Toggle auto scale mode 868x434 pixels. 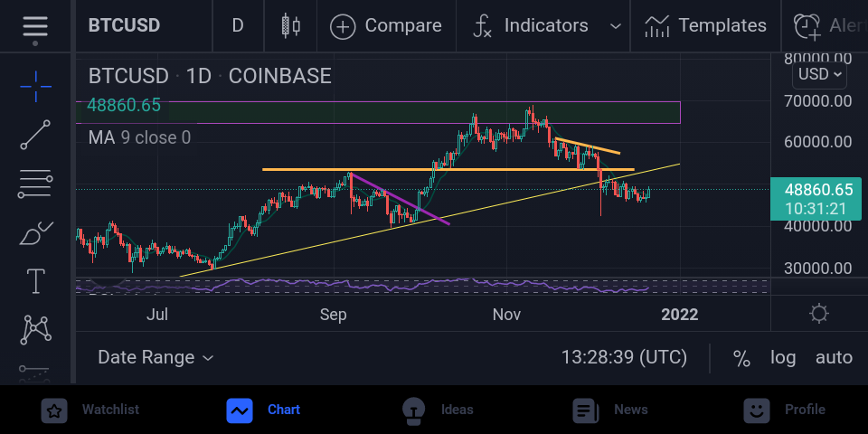pyautogui.click(x=834, y=358)
